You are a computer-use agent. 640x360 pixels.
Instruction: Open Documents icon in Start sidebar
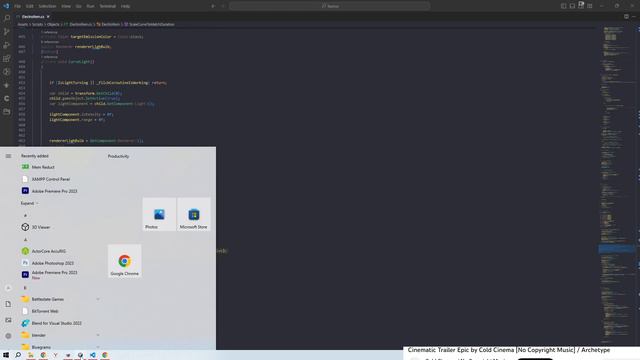click(8, 304)
